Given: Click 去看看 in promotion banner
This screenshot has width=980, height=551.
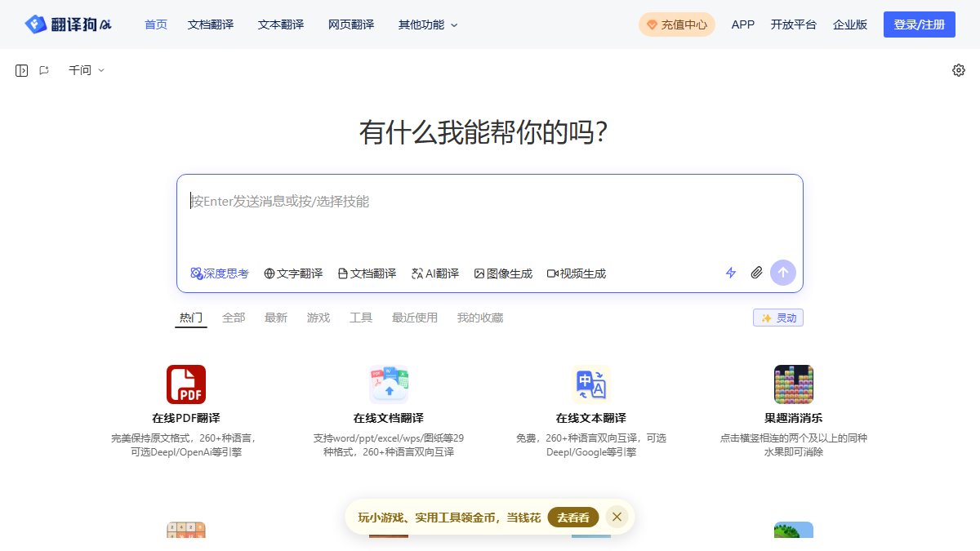Looking at the screenshot, I should pos(573,517).
